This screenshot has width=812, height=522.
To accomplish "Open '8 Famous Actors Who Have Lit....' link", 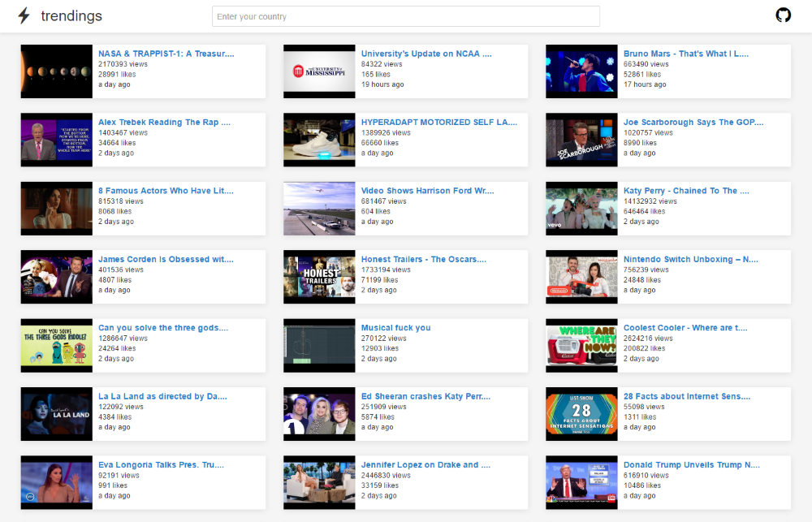I will 166,191.
